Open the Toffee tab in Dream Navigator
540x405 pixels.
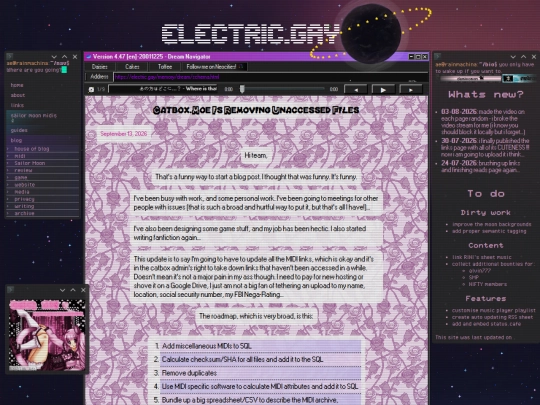pos(165,67)
